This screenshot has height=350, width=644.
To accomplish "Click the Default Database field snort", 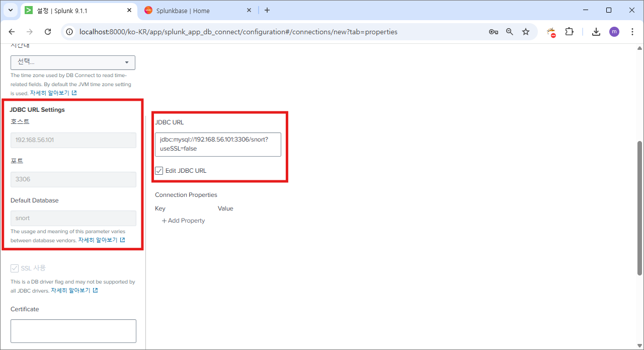I will point(73,218).
